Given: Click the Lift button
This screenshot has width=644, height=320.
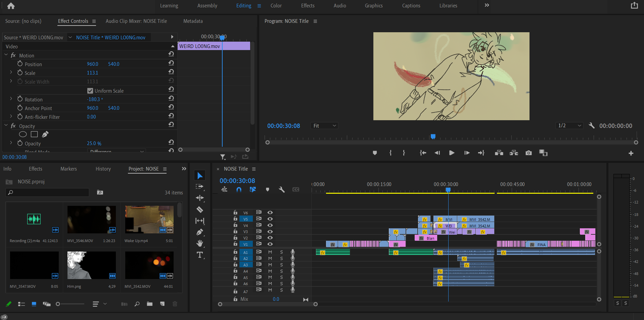Looking at the screenshot, I should pos(499,153).
